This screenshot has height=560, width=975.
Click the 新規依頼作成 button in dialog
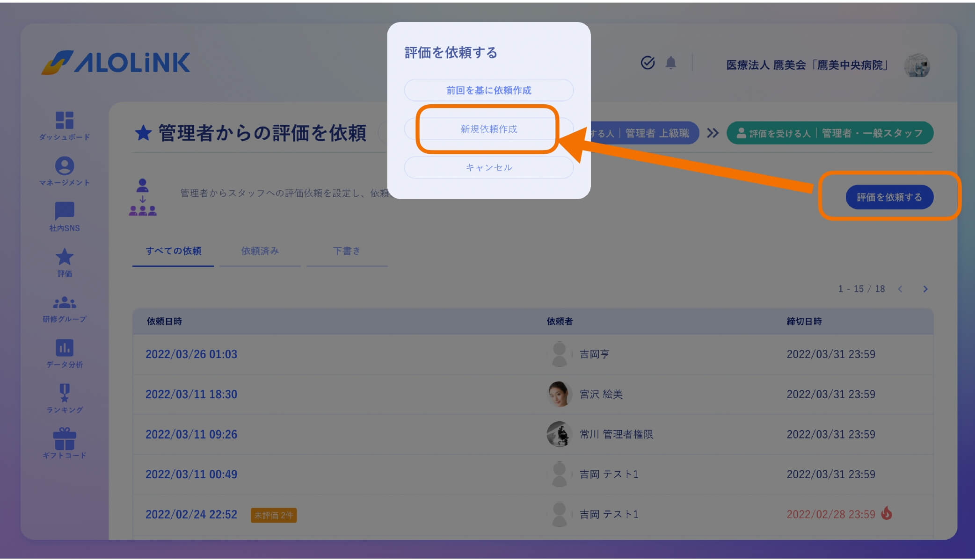point(488,129)
